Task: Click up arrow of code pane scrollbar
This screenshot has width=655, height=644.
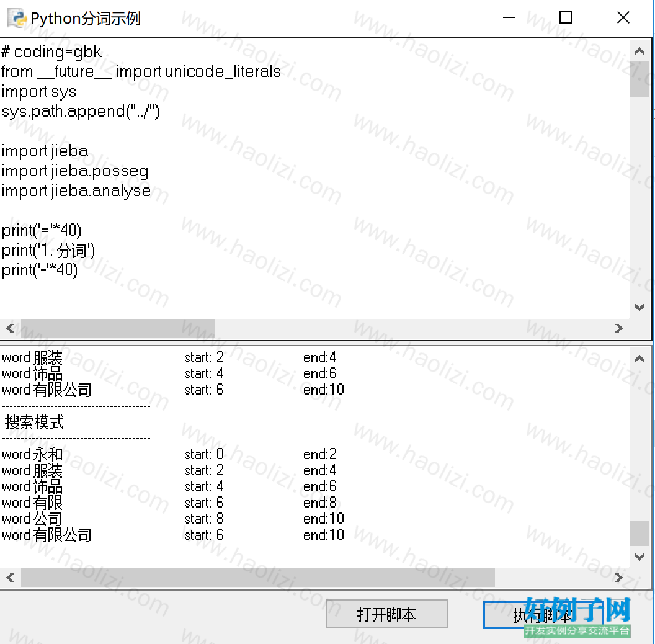Action: pos(639,51)
